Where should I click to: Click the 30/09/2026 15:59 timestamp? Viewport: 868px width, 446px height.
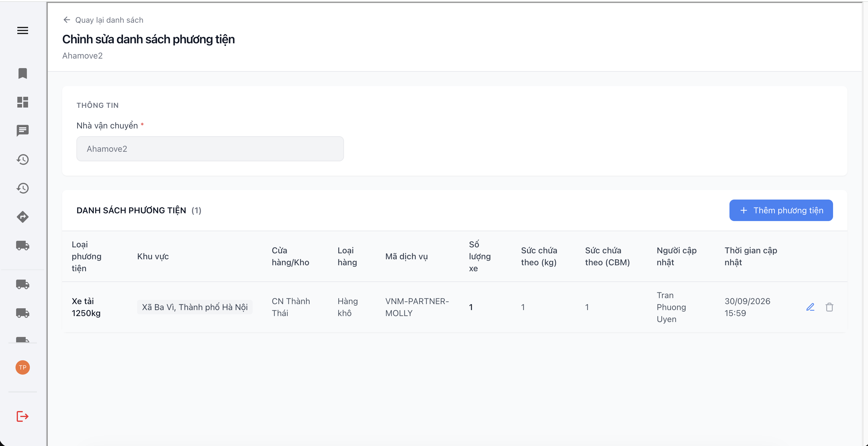(747, 307)
